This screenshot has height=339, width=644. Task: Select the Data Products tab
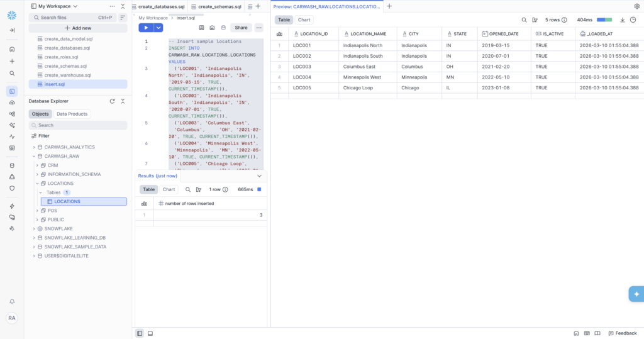coord(72,114)
